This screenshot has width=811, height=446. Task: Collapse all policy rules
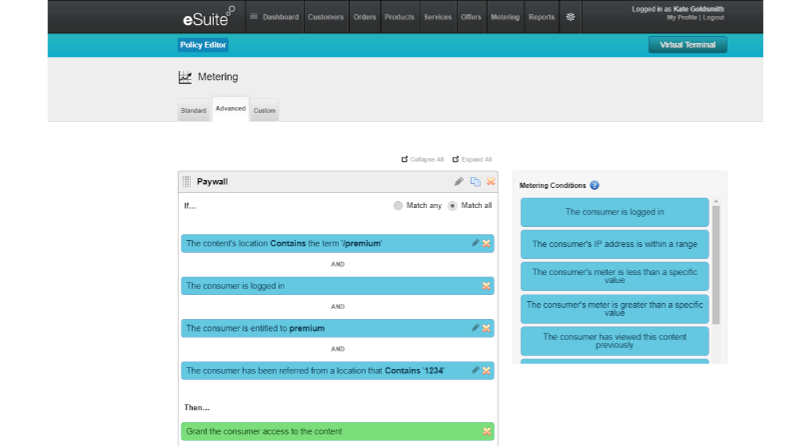422,159
